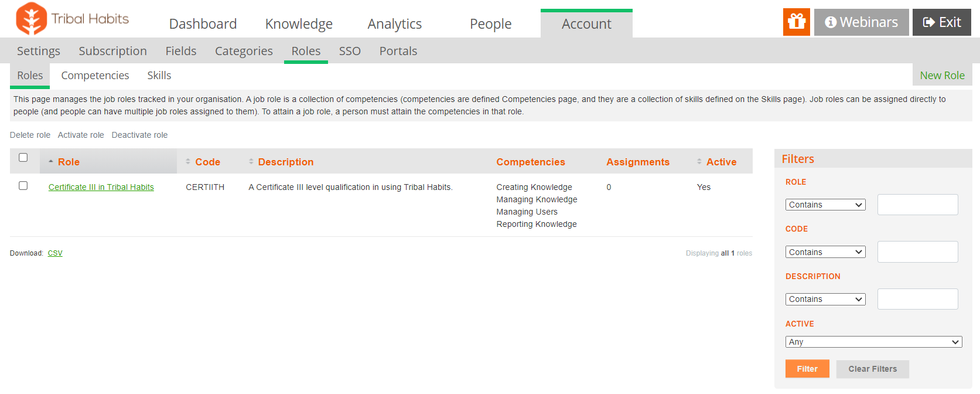Click the row description text
The width and height of the screenshot is (980, 394).
(x=350, y=187)
